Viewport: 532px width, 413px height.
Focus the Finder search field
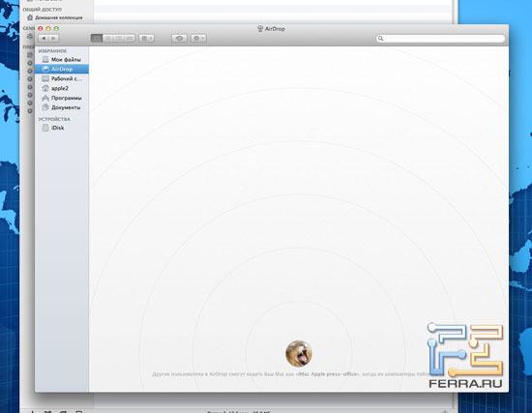tap(440, 39)
